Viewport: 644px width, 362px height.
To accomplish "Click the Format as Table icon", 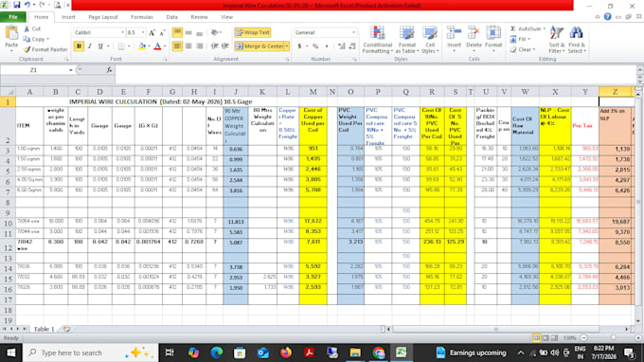I will tap(406, 34).
